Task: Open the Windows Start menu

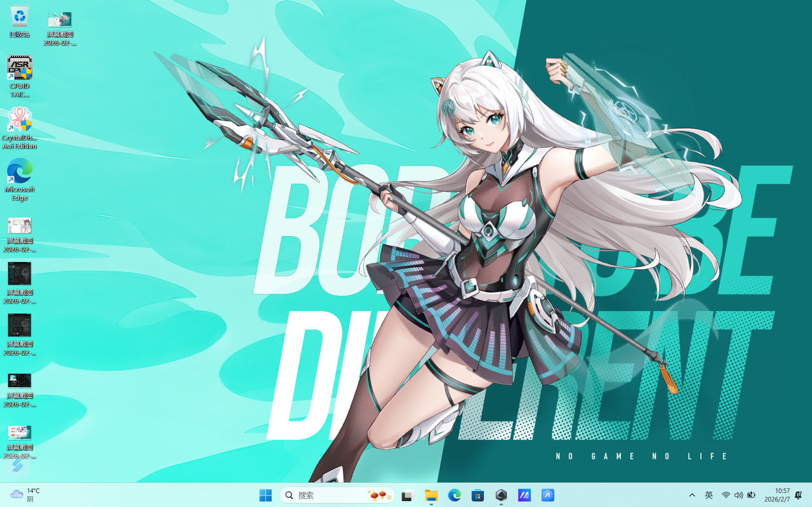Action: 265,495
